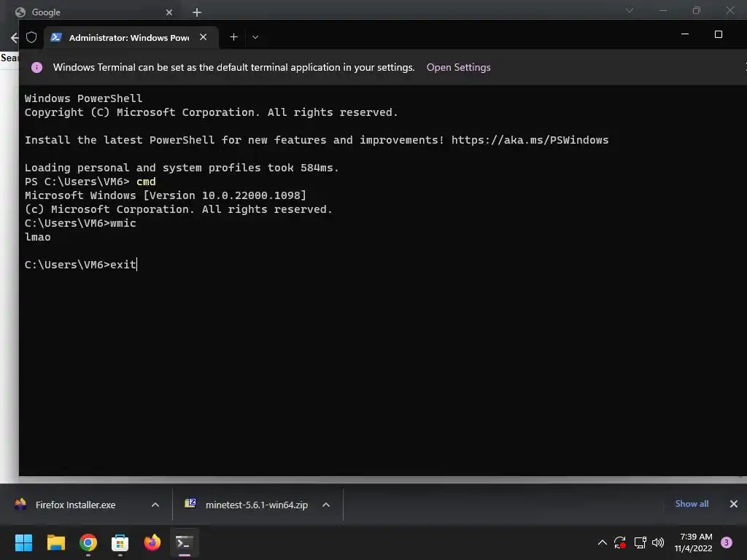This screenshot has width=747, height=560.
Task: Show hidden system tray icons
Action: (602, 542)
